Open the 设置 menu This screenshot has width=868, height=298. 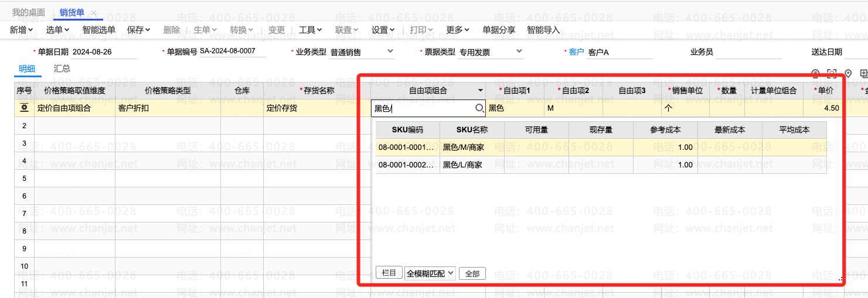pos(383,30)
